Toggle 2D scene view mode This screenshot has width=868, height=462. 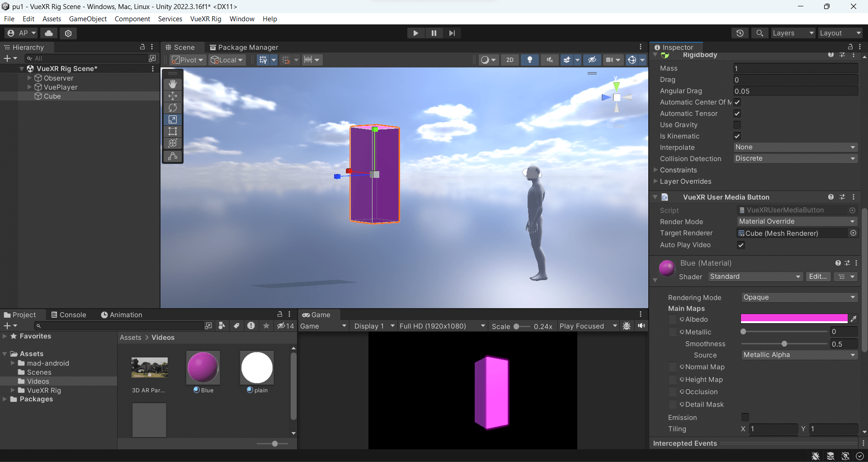pyautogui.click(x=510, y=60)
